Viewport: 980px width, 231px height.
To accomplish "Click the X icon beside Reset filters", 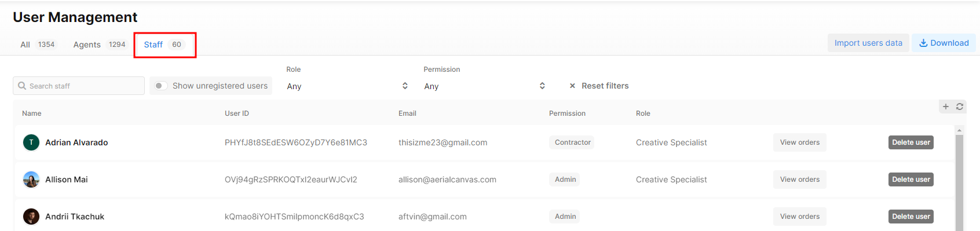I will (x=572, y=86).
